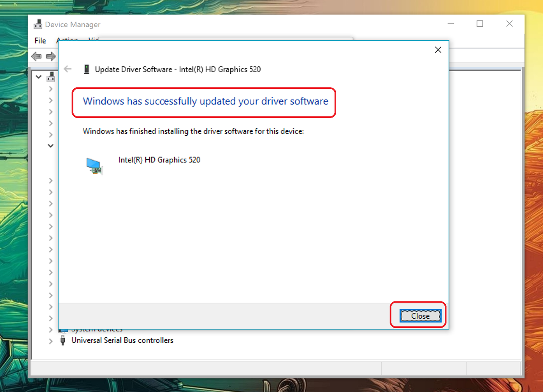Viewport: 543px width, 392px height.
Task: Click the device icon in the dialog header
Action: [x=86, y=69]
